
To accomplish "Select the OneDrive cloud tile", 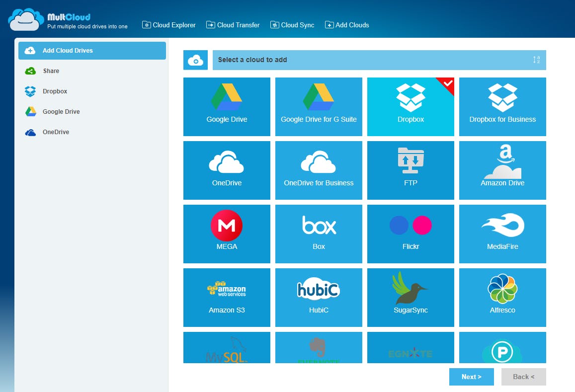I will [x=227, y=170].
